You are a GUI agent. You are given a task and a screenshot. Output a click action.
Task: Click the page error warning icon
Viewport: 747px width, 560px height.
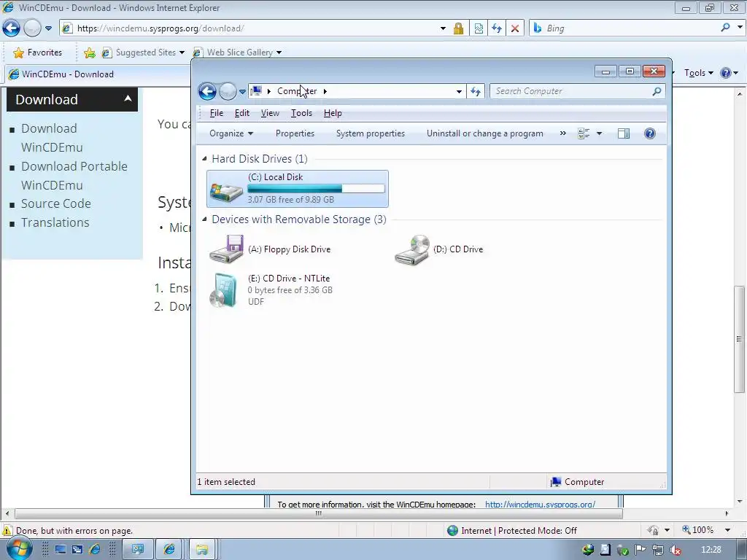coord(7,531)
